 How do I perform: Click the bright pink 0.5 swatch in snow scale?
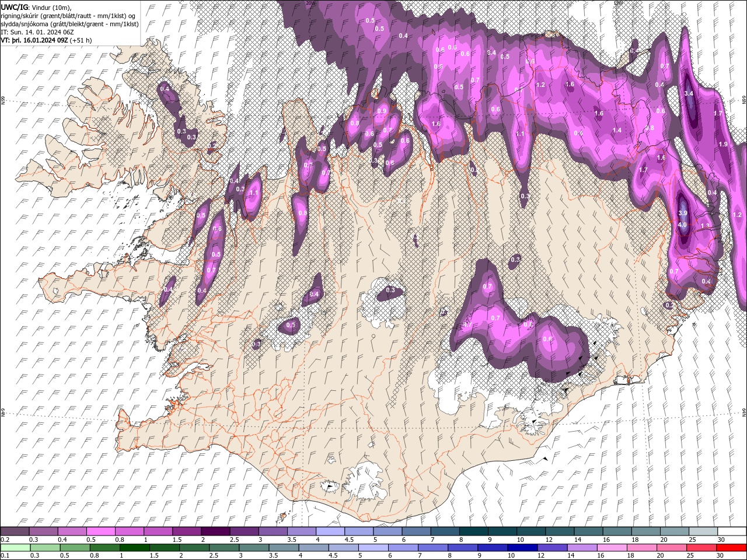click(x=102, y=531)
